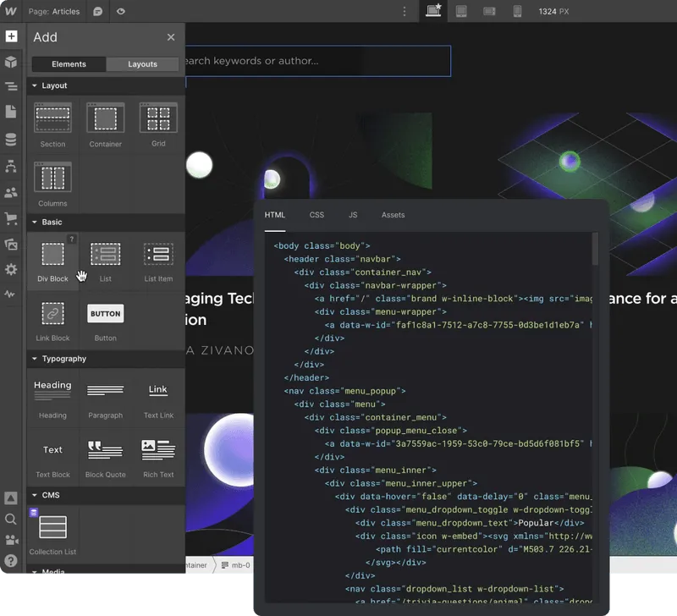
Task: Click the Webflow logo icon
Action: 10,11
